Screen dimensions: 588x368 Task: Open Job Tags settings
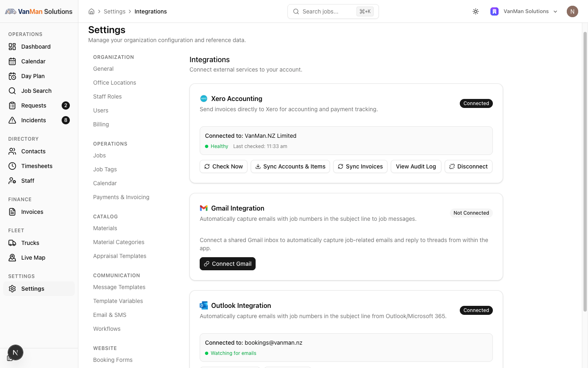[105, 169]
